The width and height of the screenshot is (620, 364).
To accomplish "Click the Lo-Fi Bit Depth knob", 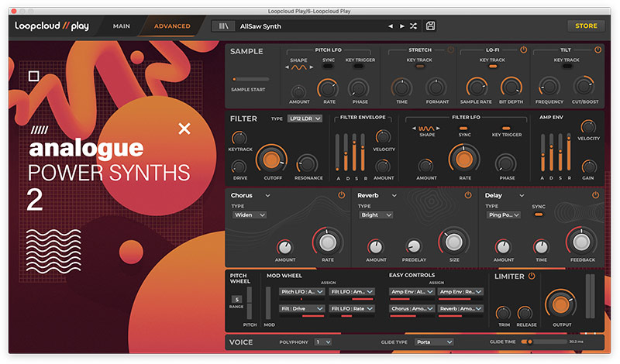I will click(x=511, y=87).
